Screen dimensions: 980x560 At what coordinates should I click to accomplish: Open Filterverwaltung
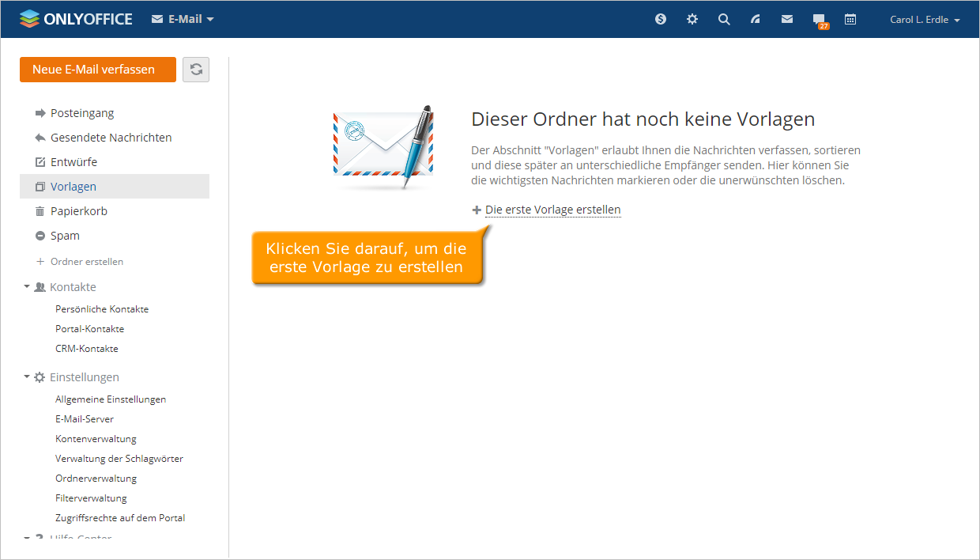pos(91,498)
